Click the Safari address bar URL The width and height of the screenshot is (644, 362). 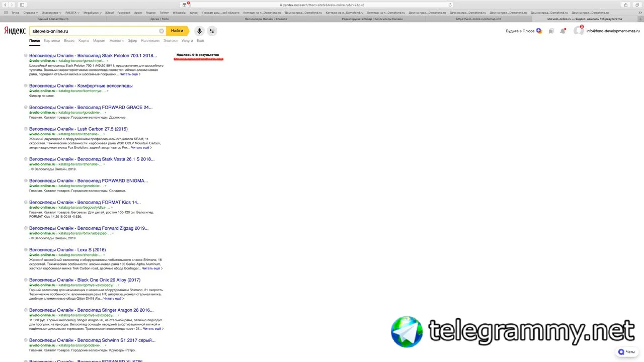tap(322, 5)
